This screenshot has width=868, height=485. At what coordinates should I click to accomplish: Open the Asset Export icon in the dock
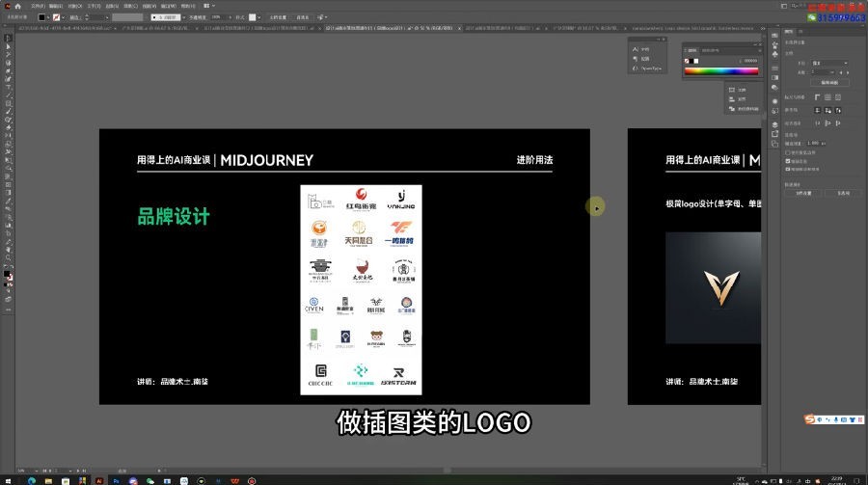tap(774, 133)
